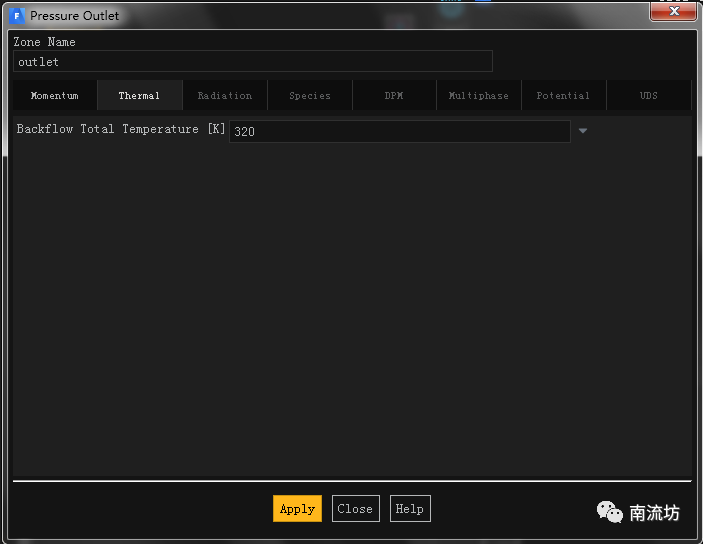703x544 pixels.
Task: Apply the pressure outlet settings
Action: 297,509
